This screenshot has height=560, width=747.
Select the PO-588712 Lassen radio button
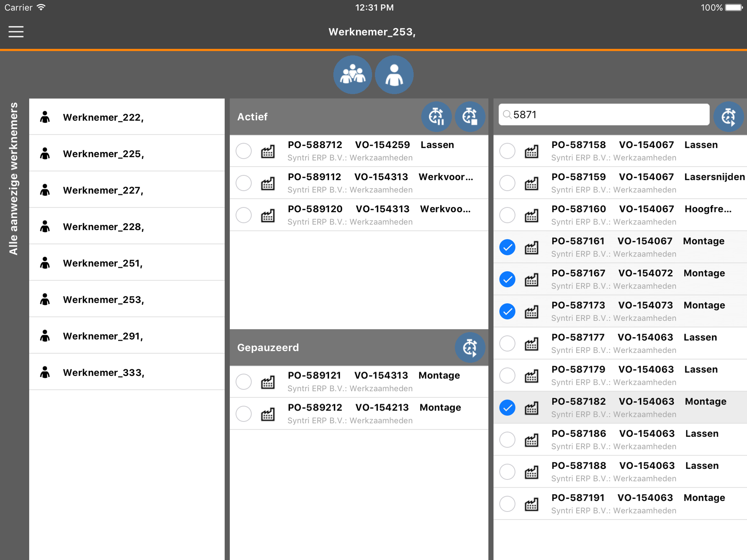point(243,151)
